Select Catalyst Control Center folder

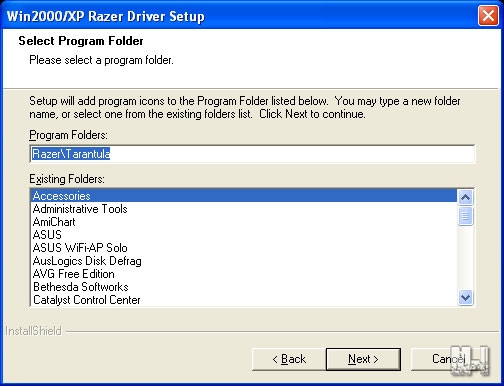(244, 300)
